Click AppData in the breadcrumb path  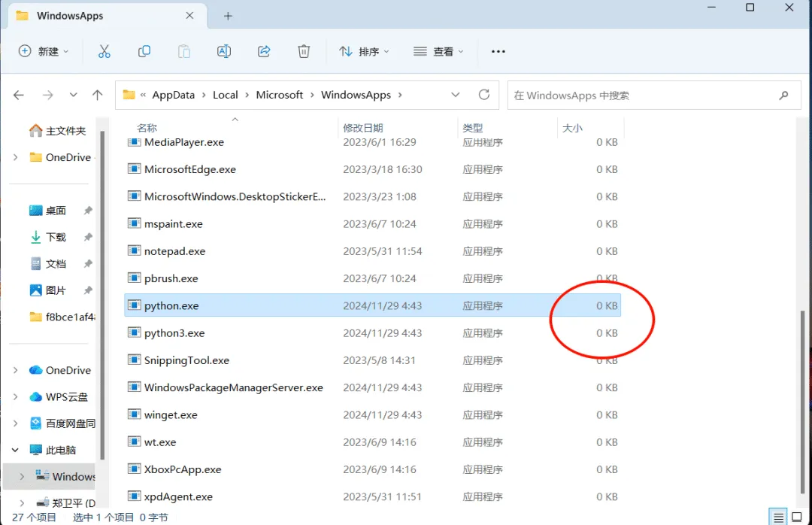point(174,95)
